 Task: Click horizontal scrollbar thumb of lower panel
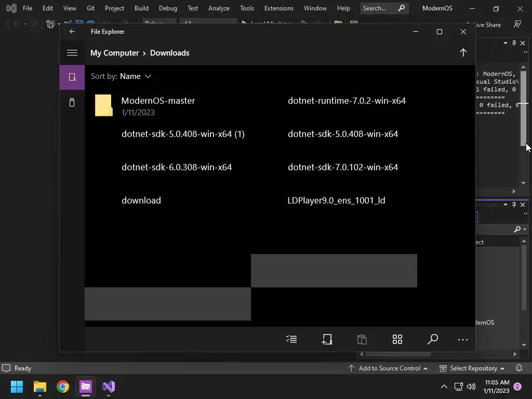[x=398, y=354]
